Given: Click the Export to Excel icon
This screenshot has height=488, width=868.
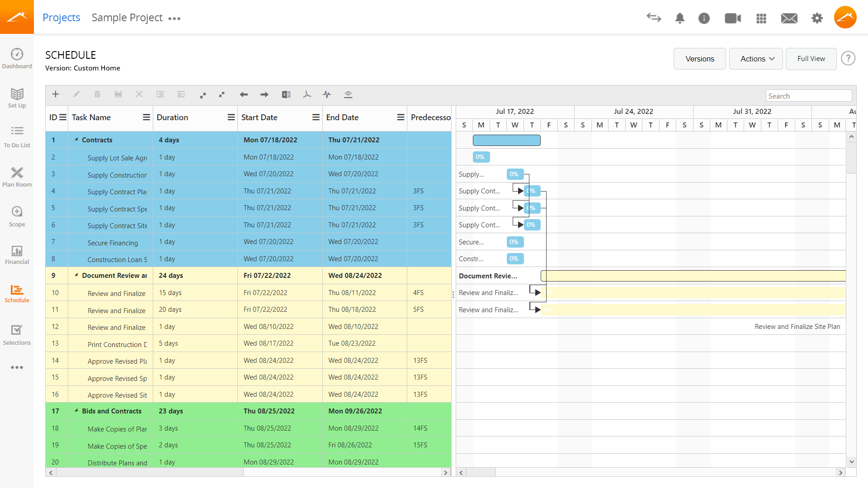Looking at the screenshot, I should (286, 94).
